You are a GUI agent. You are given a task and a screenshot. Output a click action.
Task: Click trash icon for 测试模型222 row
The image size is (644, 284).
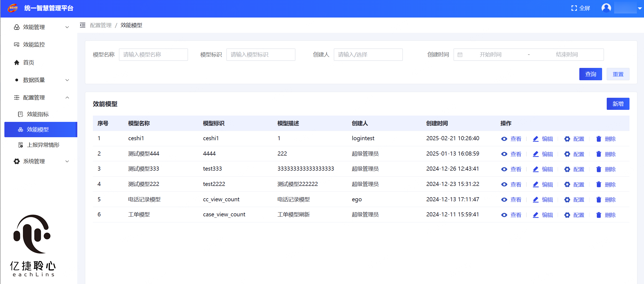click(x=599, y=184)
